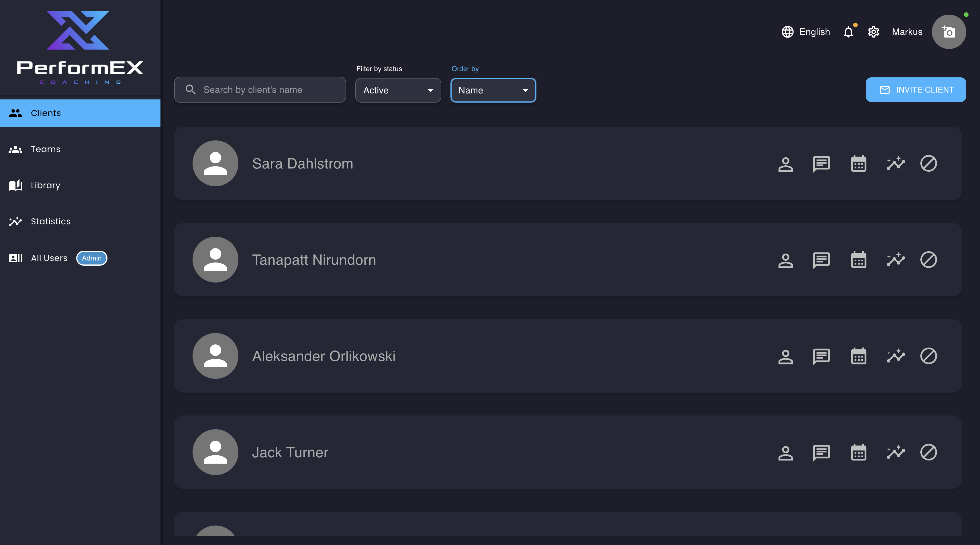
Task: Open chat with Aleksander Orlikowski
Action: [x=821, y=356]
